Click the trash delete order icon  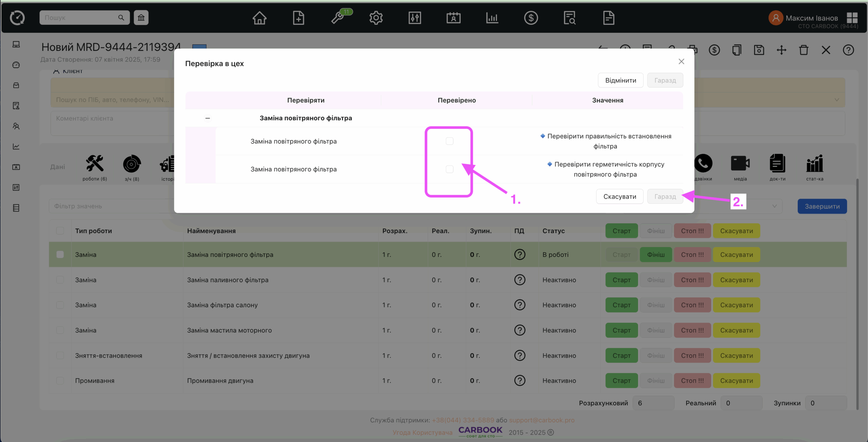click(x=804, y=50)
